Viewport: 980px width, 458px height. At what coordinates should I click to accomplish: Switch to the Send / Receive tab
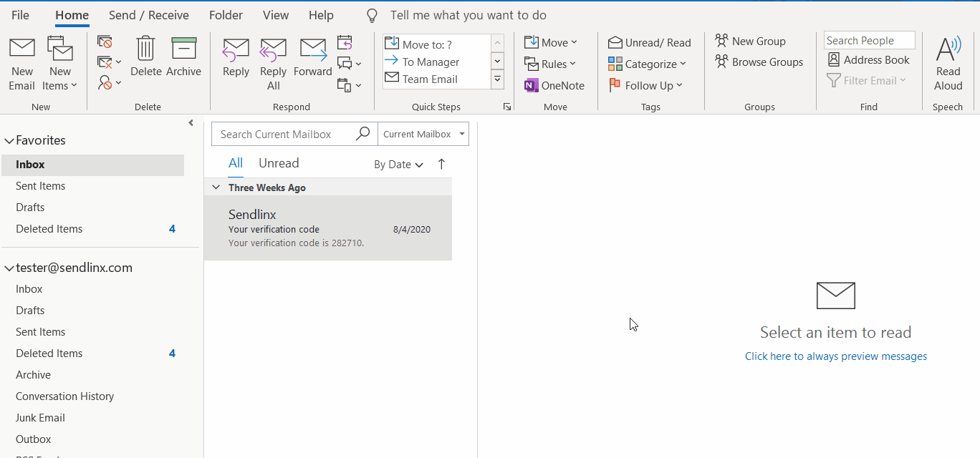(149, 15)
